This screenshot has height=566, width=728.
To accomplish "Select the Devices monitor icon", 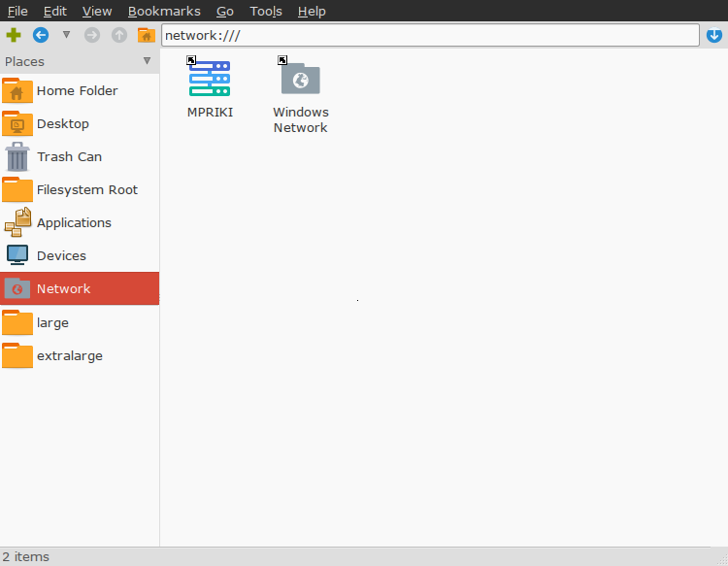I will coord(17,255).
